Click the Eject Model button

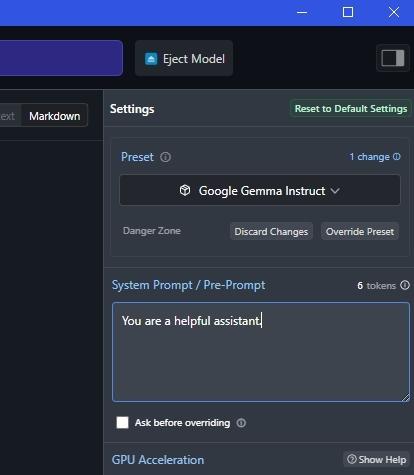click(184, 59)
